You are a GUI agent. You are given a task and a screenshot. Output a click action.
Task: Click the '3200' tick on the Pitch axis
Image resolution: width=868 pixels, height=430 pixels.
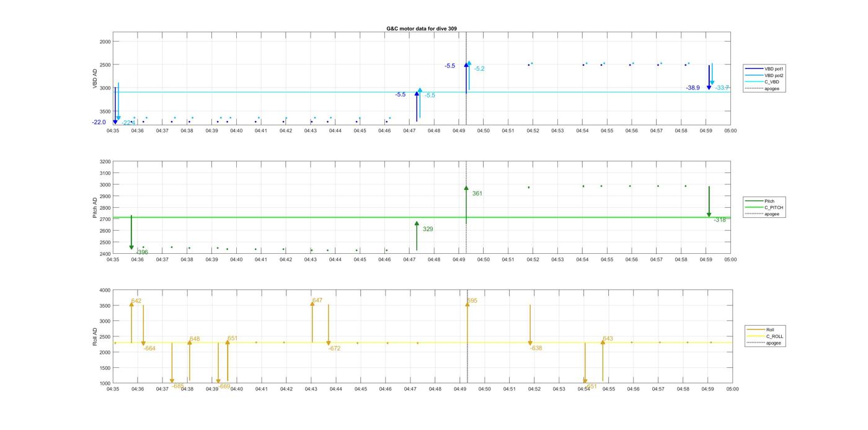coord(105,162)
